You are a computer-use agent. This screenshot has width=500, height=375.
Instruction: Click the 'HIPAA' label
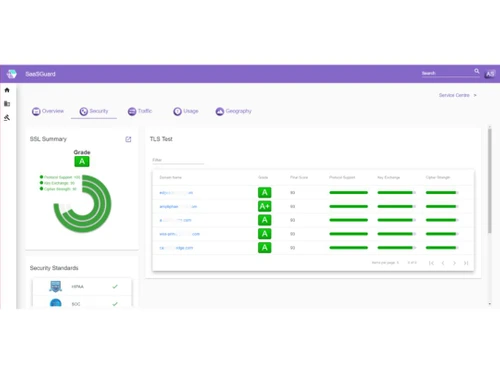[77, 287]
